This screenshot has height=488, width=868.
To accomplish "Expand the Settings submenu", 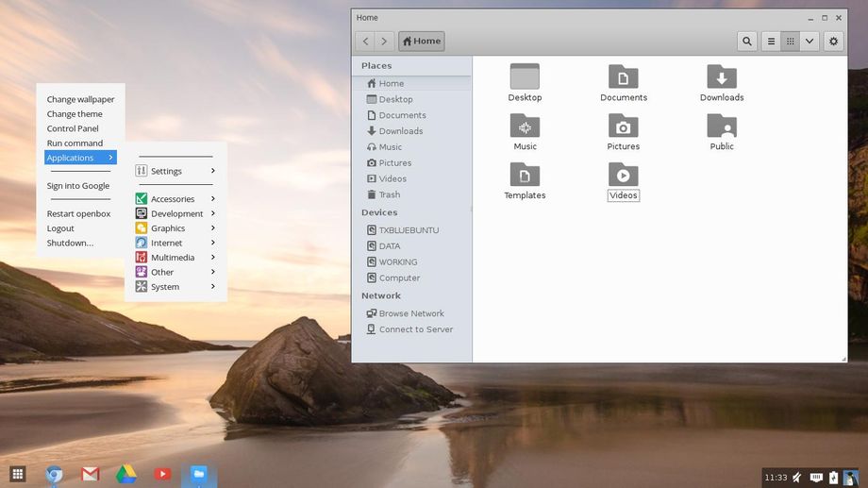I will click(x=175, y=171).
